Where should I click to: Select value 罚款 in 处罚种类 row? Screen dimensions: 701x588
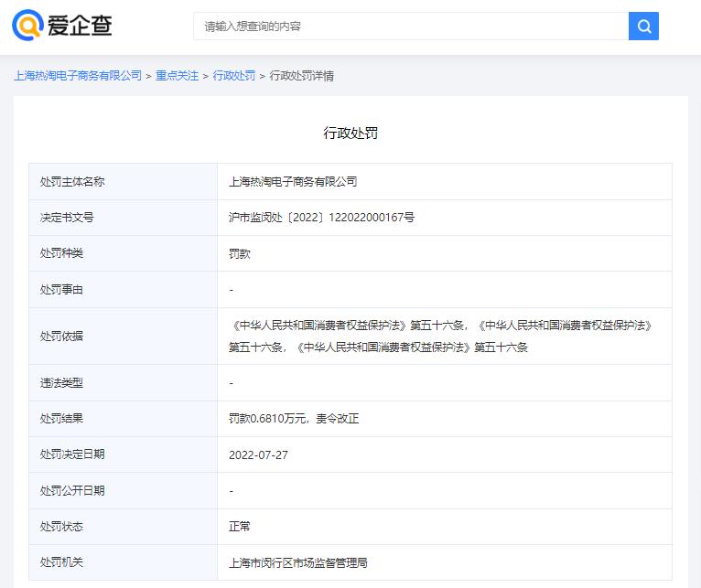[239, 253]
